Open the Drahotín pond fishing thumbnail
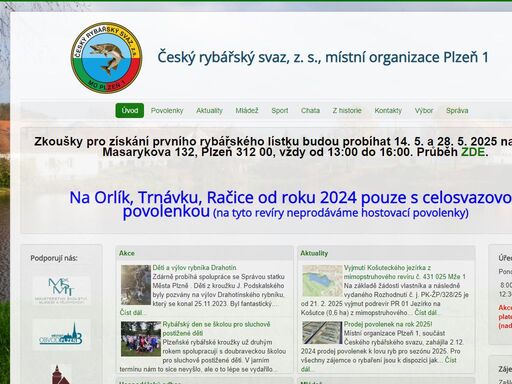 [136, 285]
